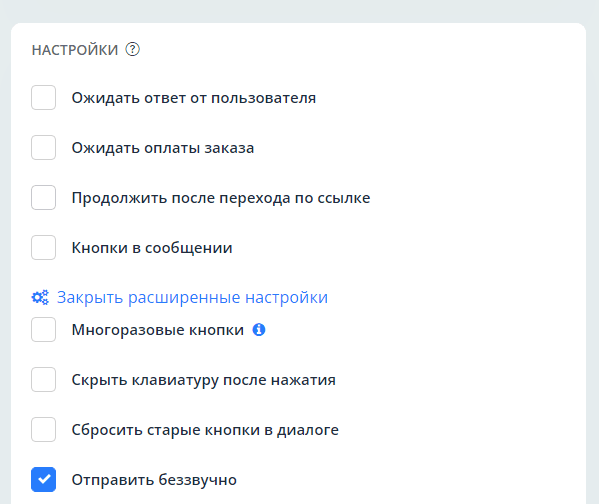The height and width of the screenshot is (504, 599).
Task: Click label Сбросить старые кнопки в диалоге
Action: 205,430
